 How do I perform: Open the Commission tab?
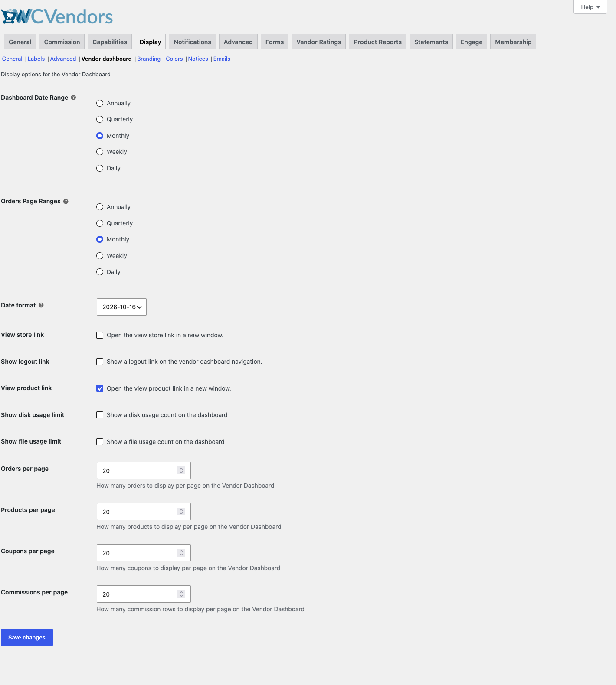pos(62,42)
